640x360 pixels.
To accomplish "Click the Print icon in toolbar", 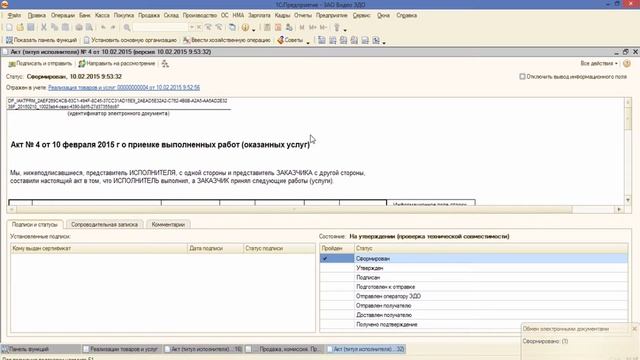I will point(79,27).
